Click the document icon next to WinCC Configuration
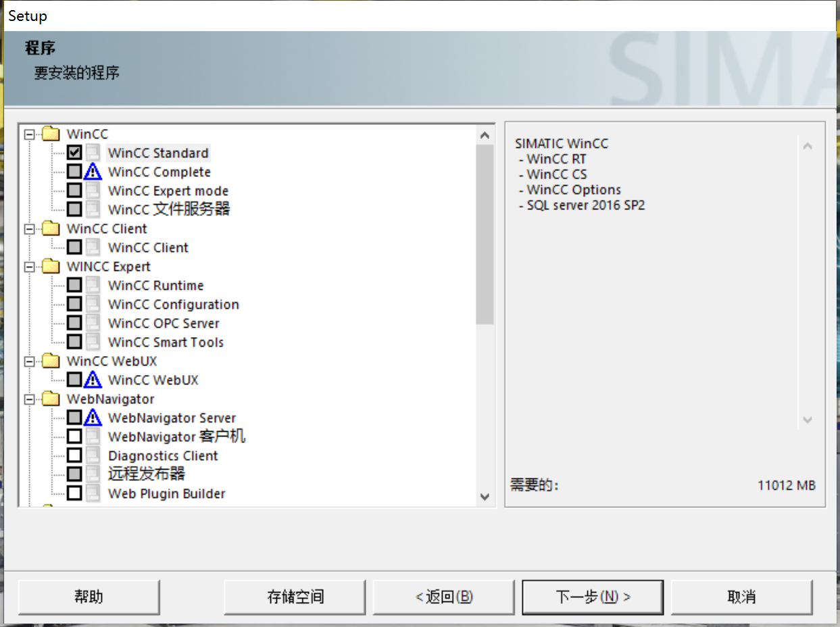Image resolution: width=840 pixels, height=627 pixels. [93, 304]
